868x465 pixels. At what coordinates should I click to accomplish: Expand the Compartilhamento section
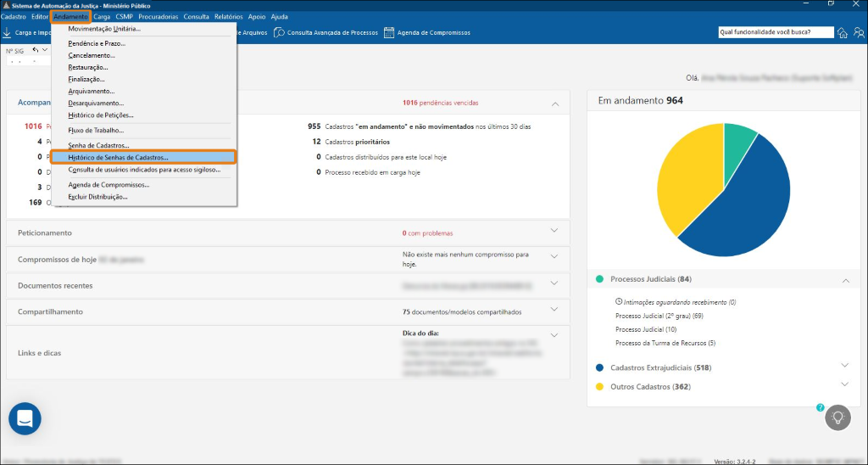click(x=554, y=309)
